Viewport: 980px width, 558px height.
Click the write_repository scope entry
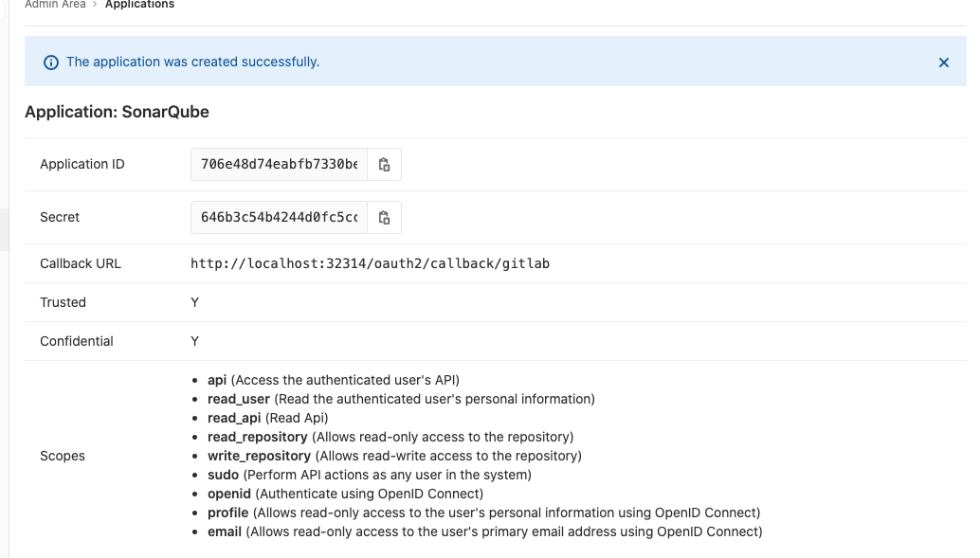[259, 456]
